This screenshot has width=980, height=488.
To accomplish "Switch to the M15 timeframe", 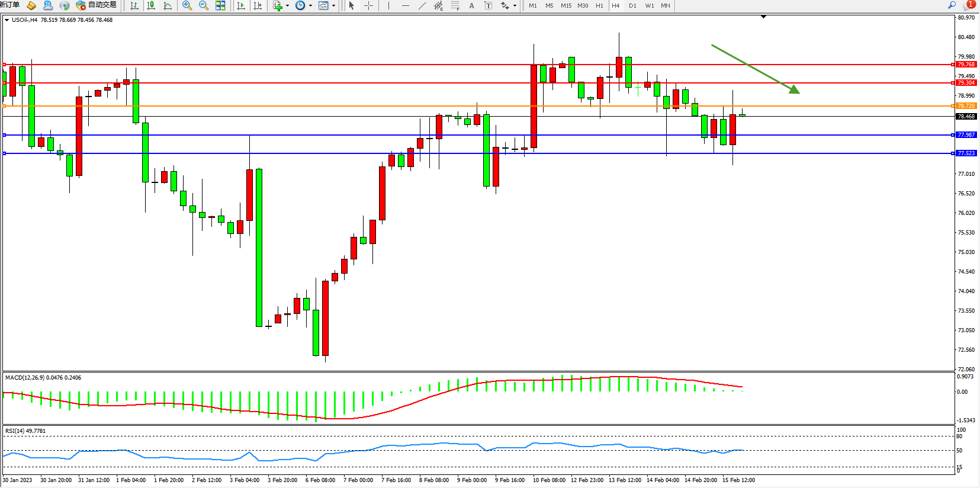I will pos(566,5).
